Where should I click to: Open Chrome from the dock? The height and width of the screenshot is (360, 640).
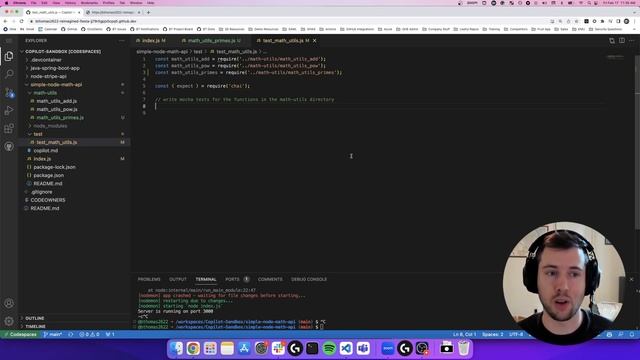click(x=193, y=348)
